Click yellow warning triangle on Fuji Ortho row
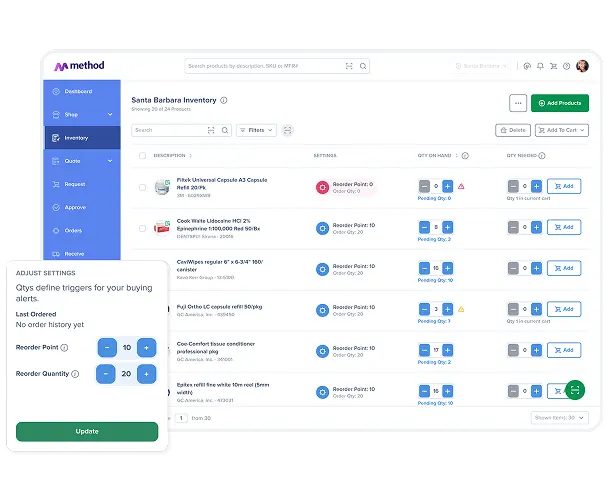This screenshot has height=500, width=608. click(461, 309)
